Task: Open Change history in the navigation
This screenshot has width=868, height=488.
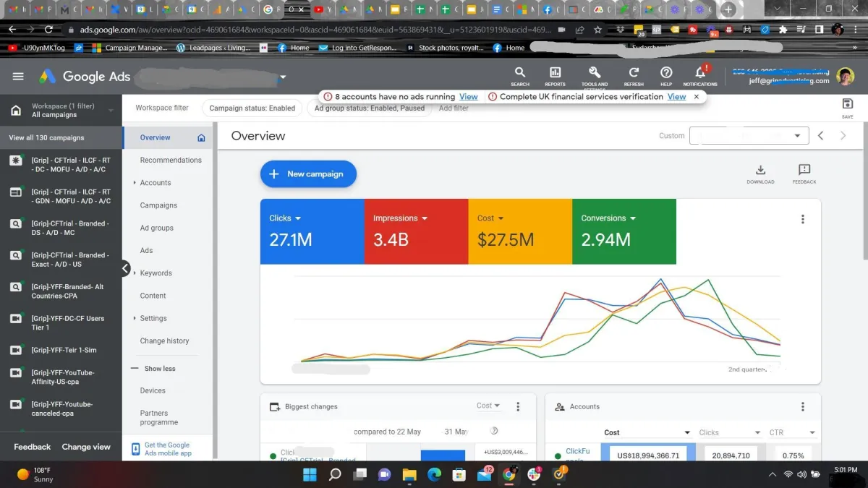Action: [x=164, y=341]
